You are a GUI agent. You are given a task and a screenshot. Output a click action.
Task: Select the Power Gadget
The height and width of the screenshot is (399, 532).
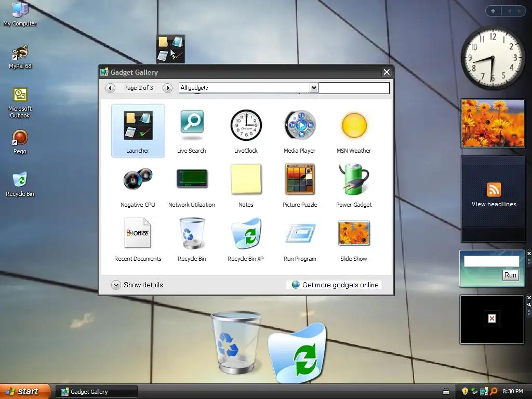[x=354, y=185]
